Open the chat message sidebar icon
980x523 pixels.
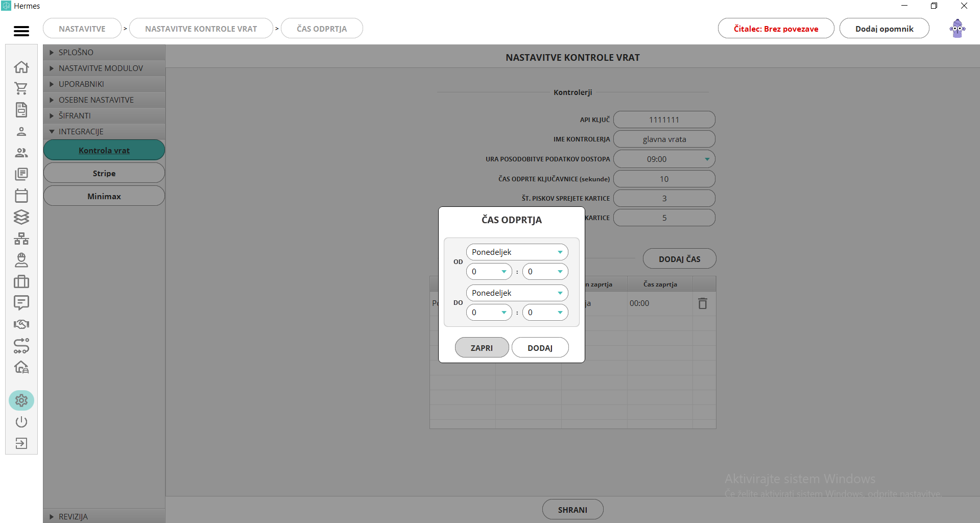(21, 303)
